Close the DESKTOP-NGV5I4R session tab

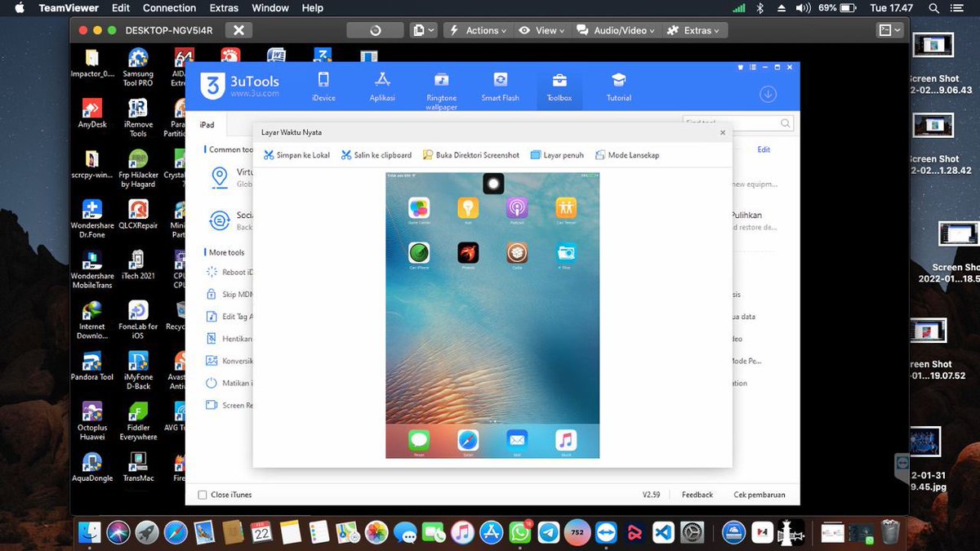(x=238, y=30)
